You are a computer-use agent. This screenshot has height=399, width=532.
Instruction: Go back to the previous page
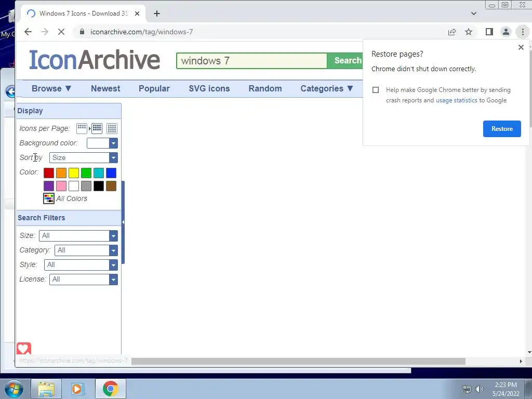28,32
